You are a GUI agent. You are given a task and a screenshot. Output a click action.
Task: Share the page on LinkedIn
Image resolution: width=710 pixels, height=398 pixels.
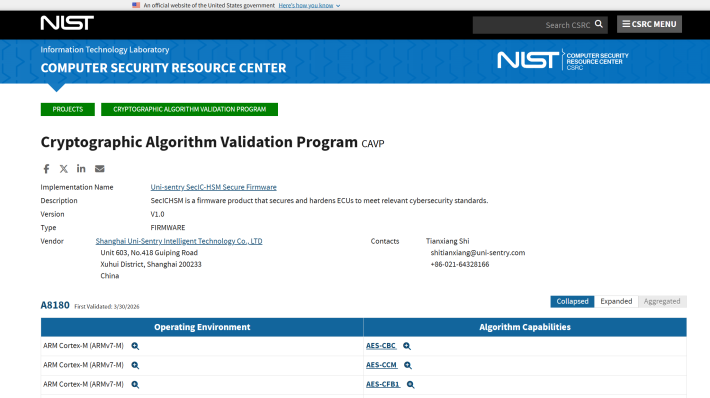coord(81,168)
